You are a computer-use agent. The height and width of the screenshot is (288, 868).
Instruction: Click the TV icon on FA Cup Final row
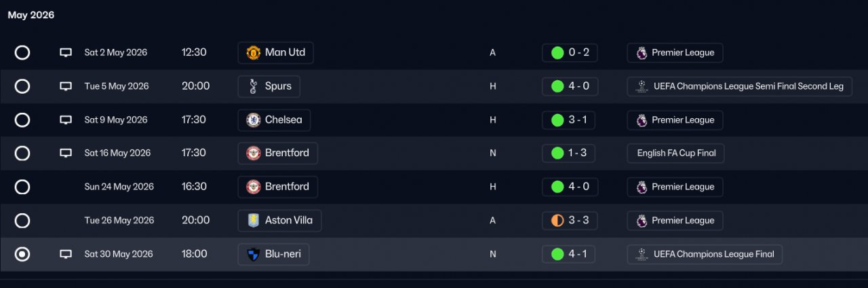(x=66, y=154)
